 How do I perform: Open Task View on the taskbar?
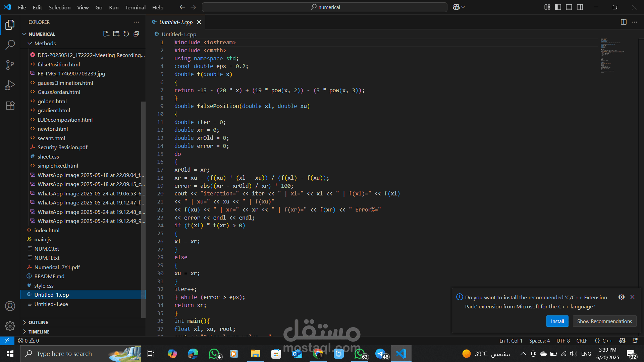tap(151, 354)
